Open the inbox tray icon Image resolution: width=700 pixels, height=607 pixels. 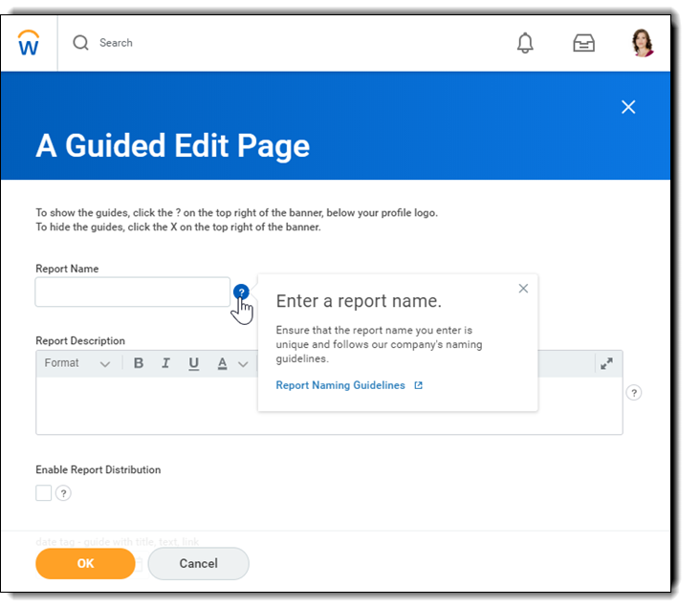583,43
